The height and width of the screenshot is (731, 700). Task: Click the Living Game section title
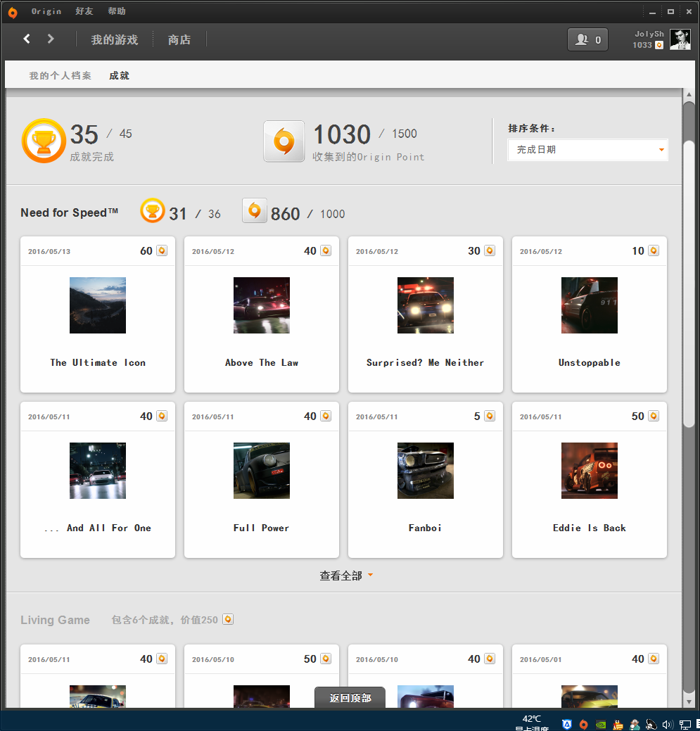pos(55,620)
